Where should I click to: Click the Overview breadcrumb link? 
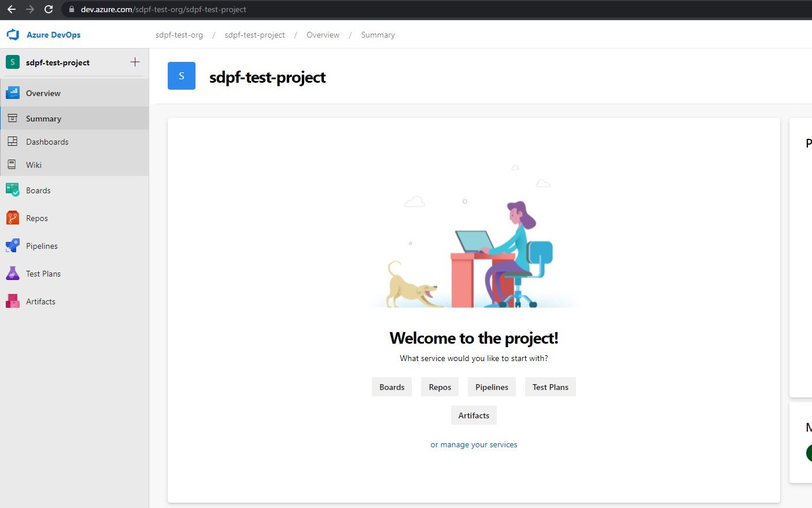(323, 35)
